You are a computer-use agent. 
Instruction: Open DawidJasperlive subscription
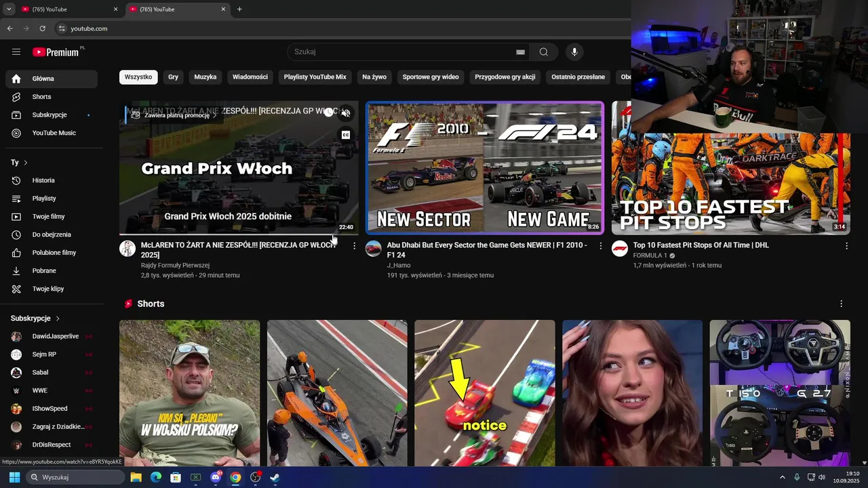[52, 336]
